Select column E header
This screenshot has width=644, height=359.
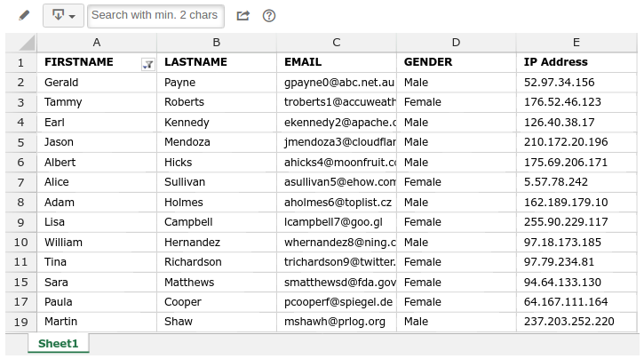click(576, 43)
